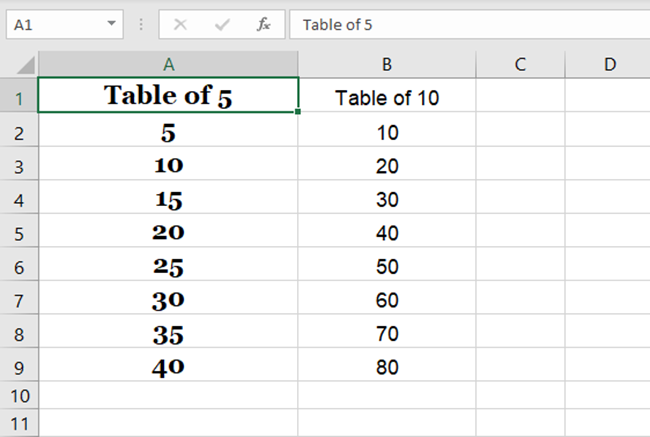Screen dimensions: 650x437
Task: Select row 5 header
Action: coord(19,233)
